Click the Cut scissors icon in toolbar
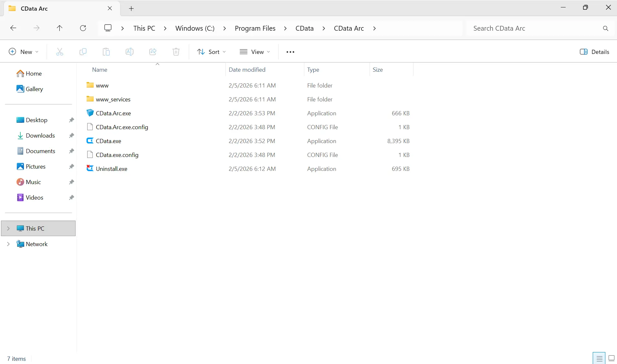This screenshot has width=617, height=364. [60, 52]
